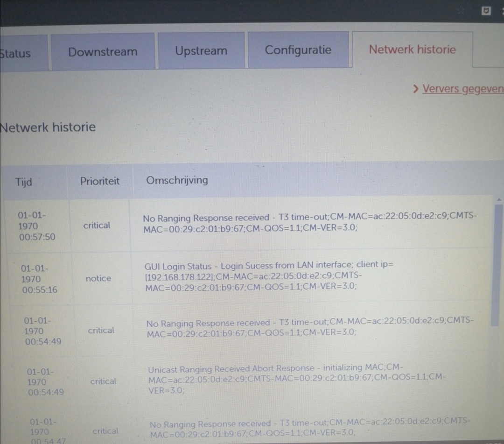Switch to the Downstream tab
Screen dimensions: 504x444
tap(103, 52)
